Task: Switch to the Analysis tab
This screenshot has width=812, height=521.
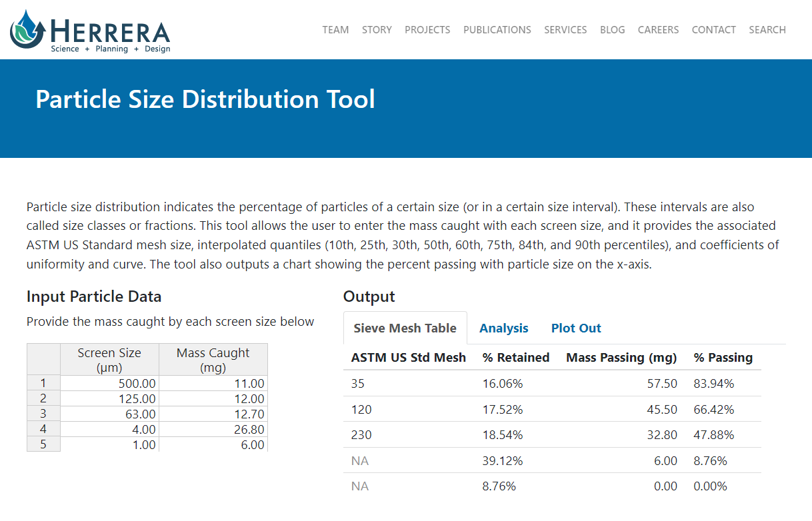Action: coord(503,328)
